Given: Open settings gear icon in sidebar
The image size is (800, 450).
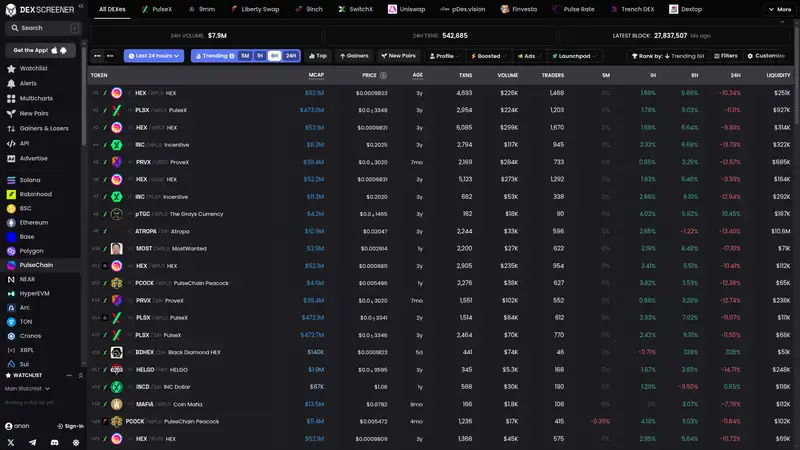Looking at the screenshot, I should 76,442.
